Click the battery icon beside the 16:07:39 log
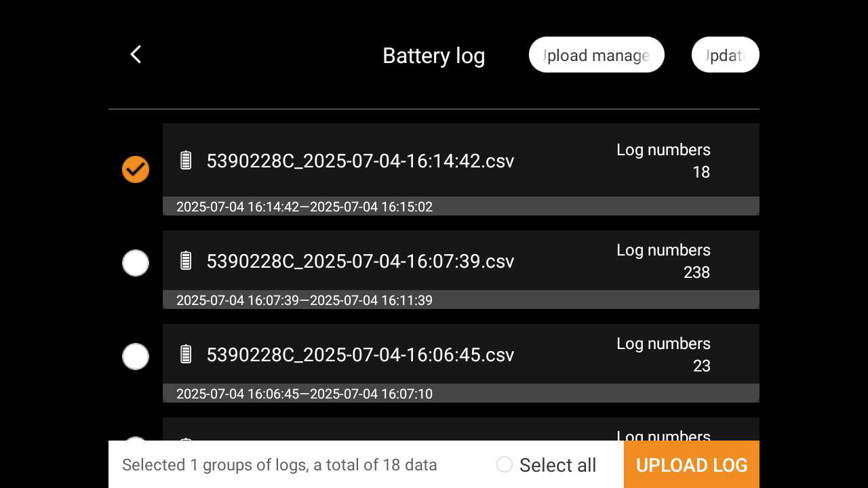 pos(186,260)
